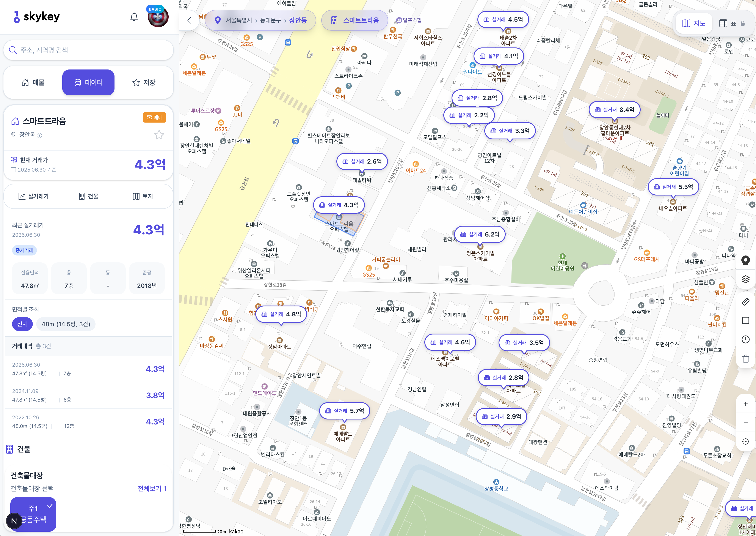Click the 실거래 5.7억 marker at 에메랄드아파트
The height and width of the screenshot is (536, 756).
click(x=345, y=411)
